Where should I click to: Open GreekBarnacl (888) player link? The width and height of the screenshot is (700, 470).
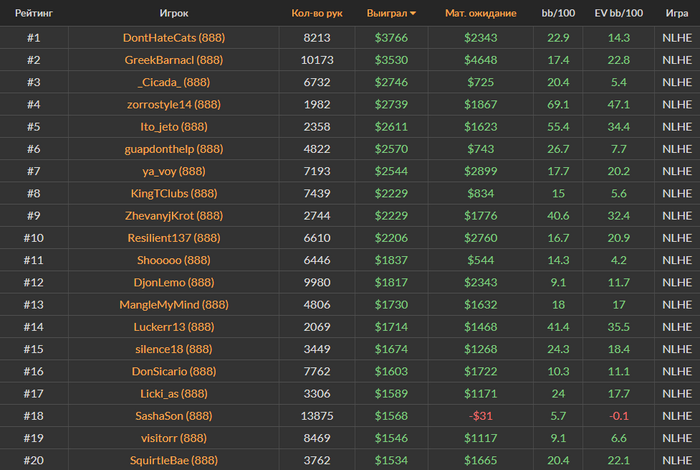pos(174,60)
